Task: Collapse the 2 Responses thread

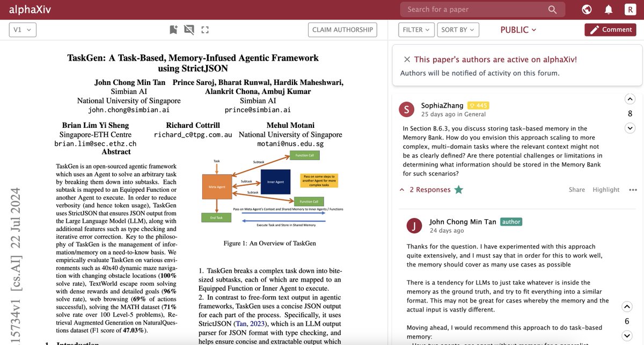Action: (425, 190)
